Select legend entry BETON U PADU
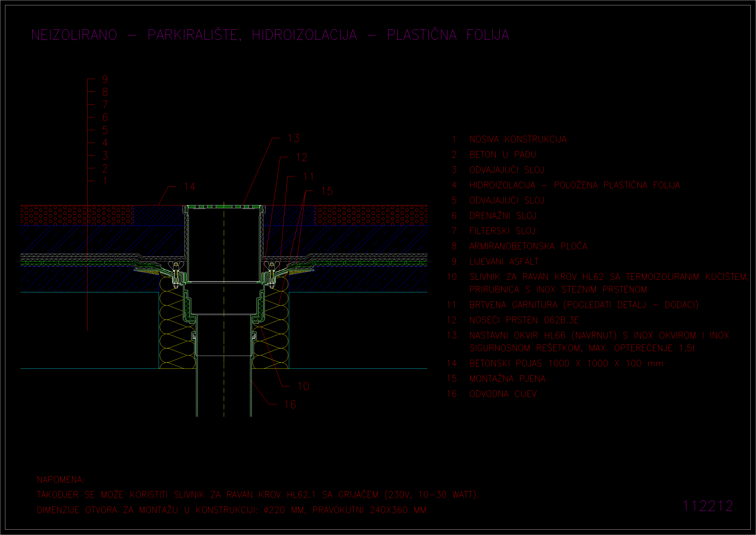This screenshot has width=756, height=535. pyautogui.click(x=503, y=154)
